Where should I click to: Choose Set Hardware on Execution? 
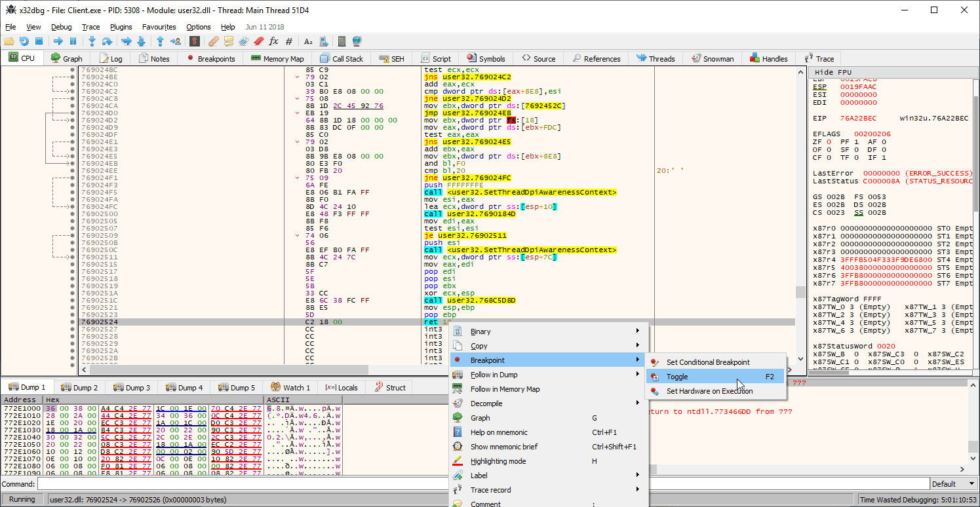(716, 391)
